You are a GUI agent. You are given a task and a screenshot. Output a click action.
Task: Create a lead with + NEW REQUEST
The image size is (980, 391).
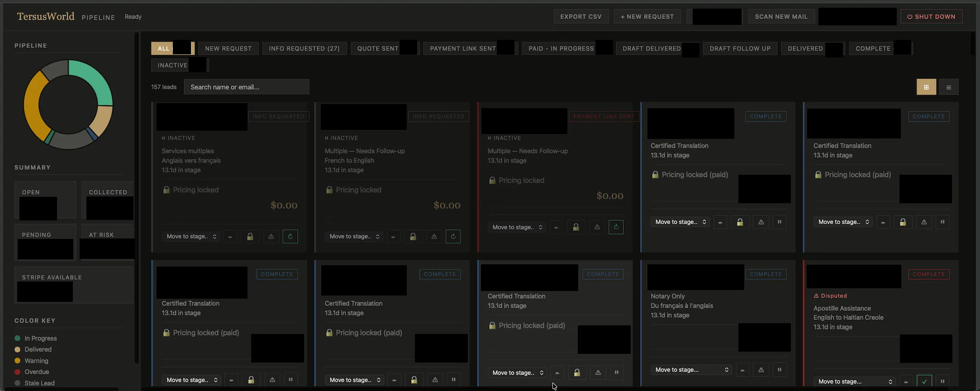(x=647, y=17)
